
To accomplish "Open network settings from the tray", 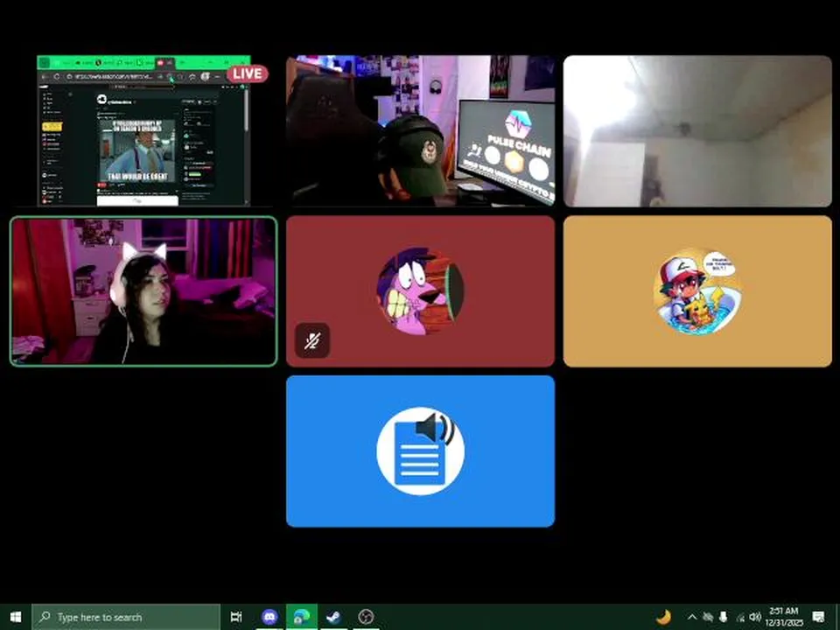I will [x=740, y=617].
